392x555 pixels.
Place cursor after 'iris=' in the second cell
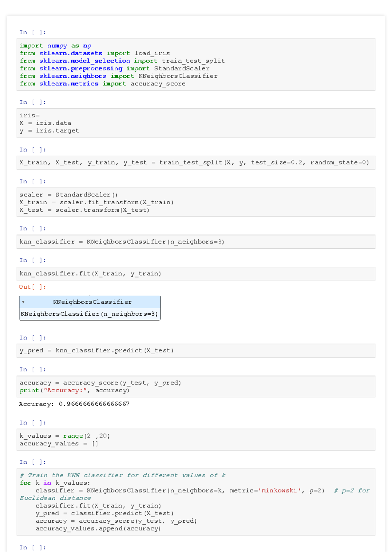[40, 115]
